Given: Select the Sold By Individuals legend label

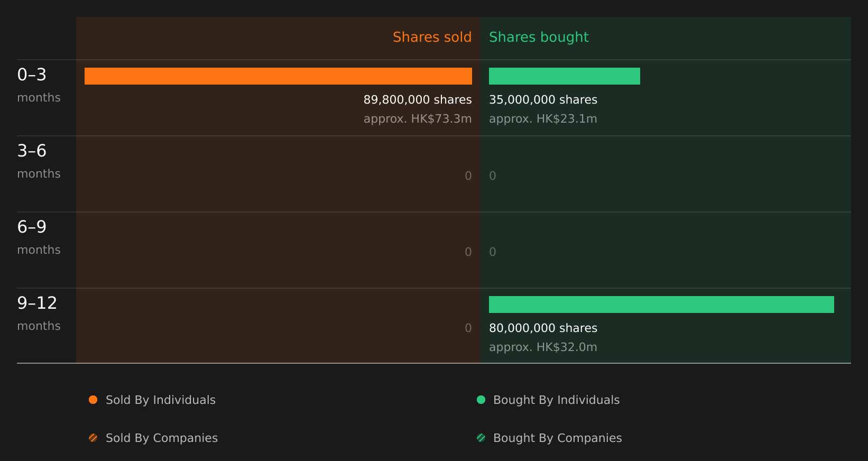Looking at the screenshot, I should point(161,400).
